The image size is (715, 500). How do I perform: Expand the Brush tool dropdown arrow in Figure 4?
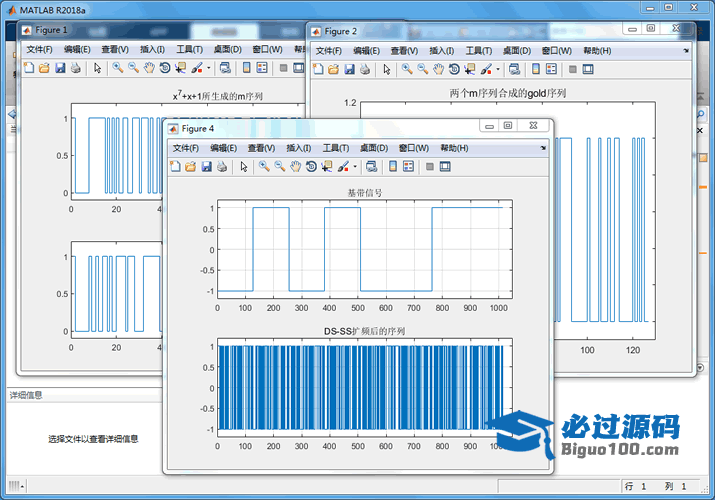354,167
